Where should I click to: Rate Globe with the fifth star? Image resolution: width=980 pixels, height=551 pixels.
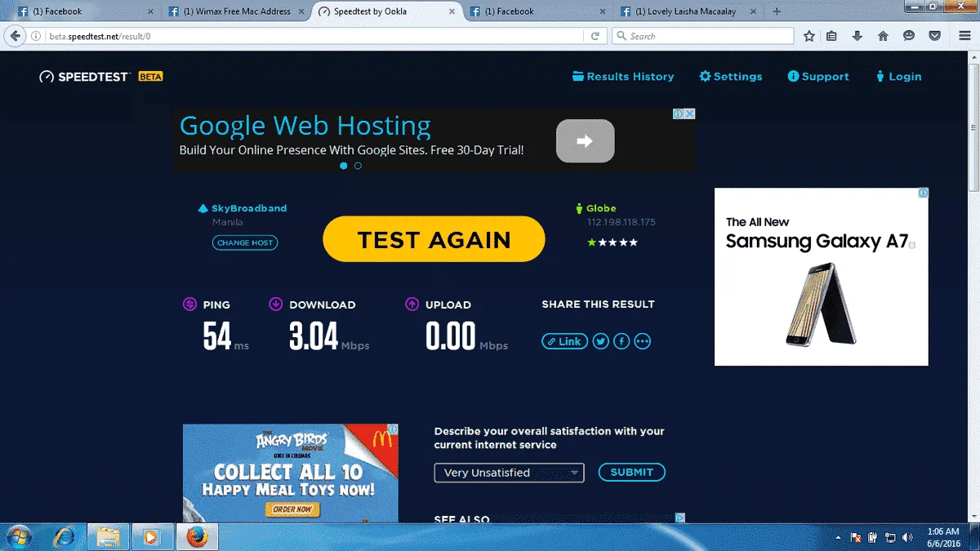(633, 242)
